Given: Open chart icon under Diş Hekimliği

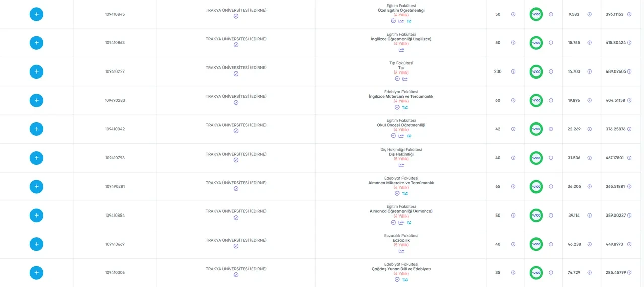Looking at the screenshot, I should click(401, 165).
